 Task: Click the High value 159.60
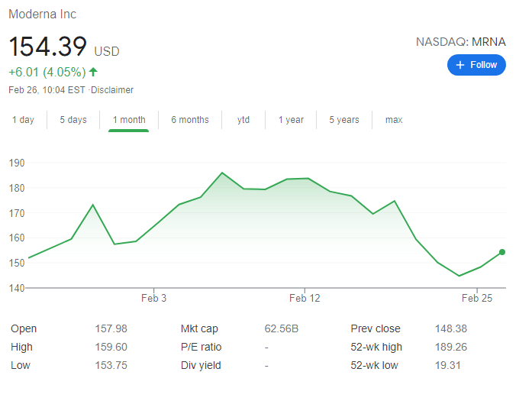pos(111,347)
